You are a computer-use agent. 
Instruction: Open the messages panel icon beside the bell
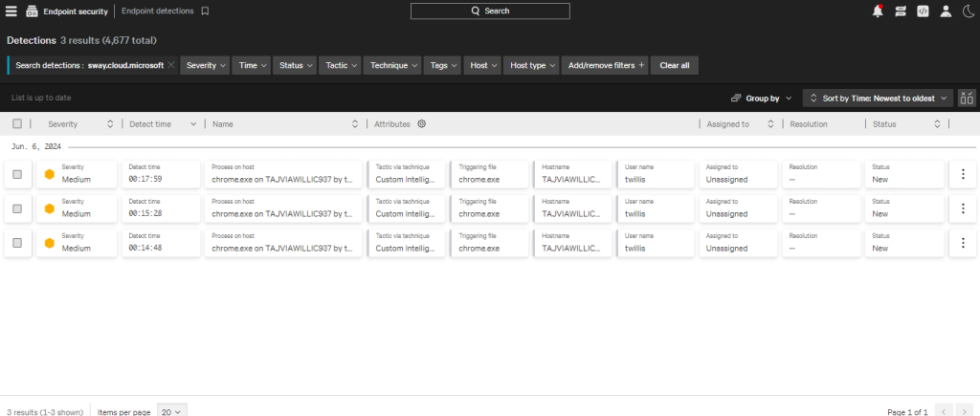pyautogui.click(x=901, y=11)
